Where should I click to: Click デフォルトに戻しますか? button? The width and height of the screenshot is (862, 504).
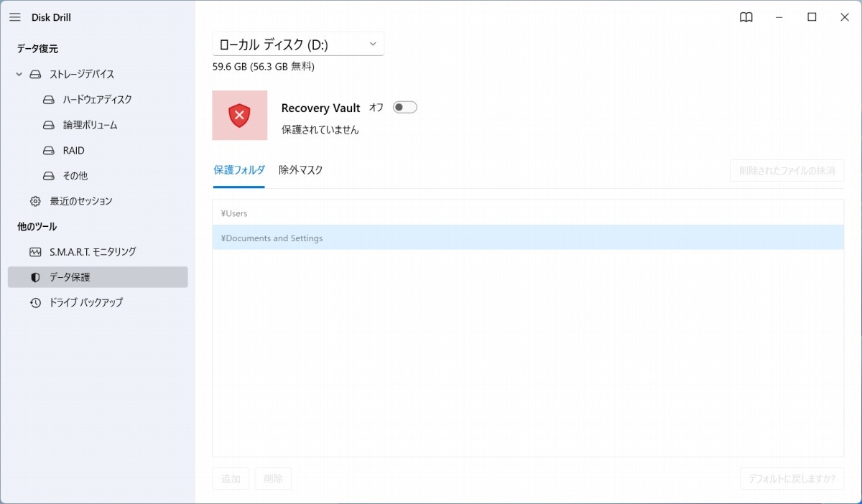click(x=792, y=479)
